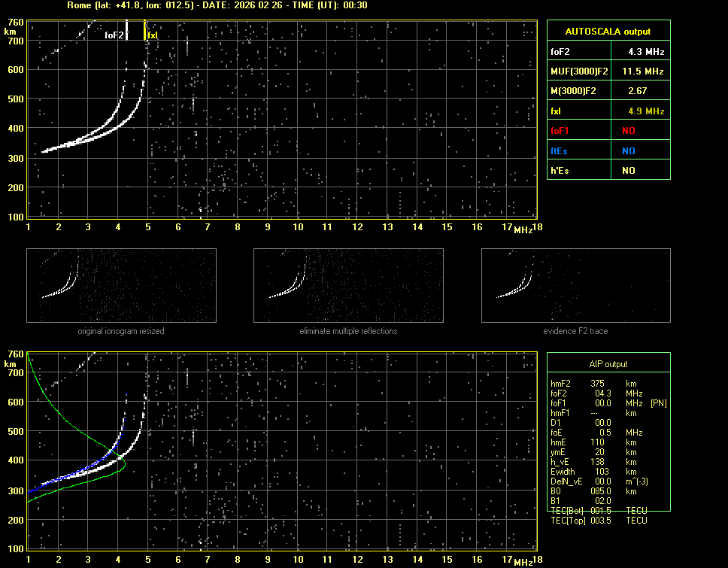This screenshot has width=728, height=568.
Task: Click the red foF1 row label
Action: point(560,131)
